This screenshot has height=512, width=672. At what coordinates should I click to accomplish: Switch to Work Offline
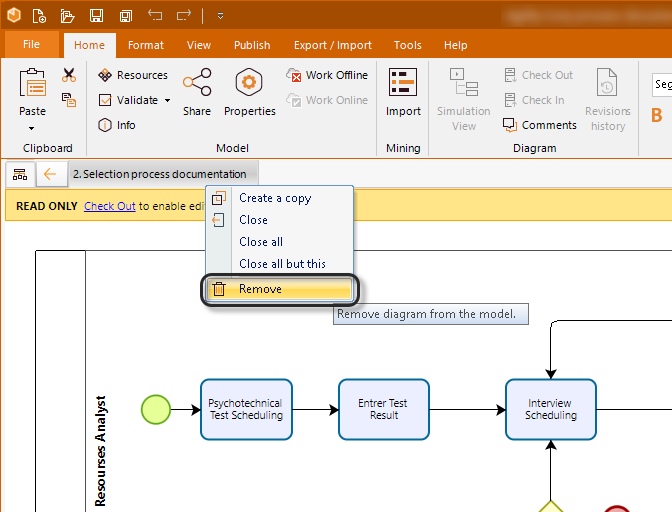tap(327, 75)
